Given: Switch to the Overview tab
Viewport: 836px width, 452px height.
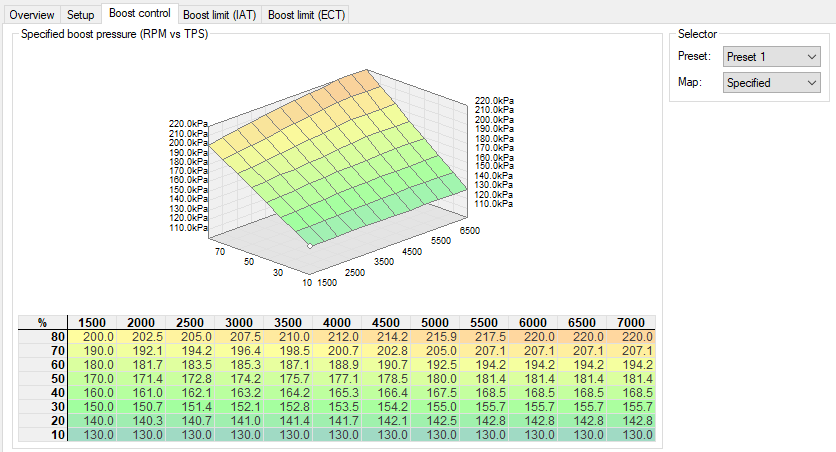Looking at the screenshot, I should coord(32,14).
